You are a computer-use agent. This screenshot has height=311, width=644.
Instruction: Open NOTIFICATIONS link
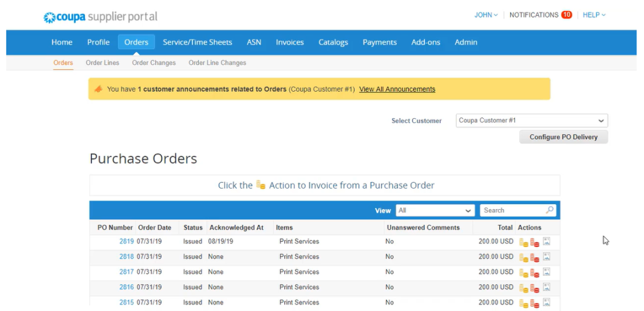coord(533,15)
